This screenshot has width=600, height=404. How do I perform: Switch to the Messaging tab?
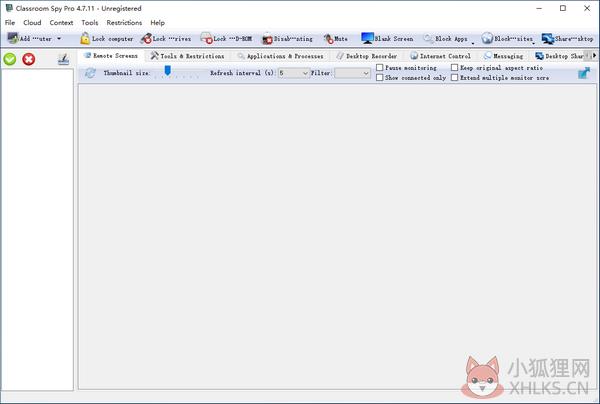504,56
